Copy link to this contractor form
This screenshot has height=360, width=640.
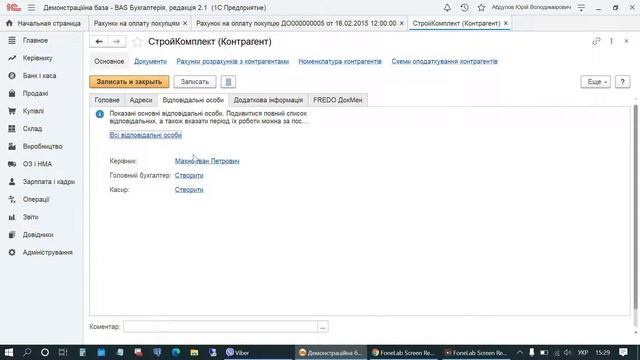(x=596, y=41)
